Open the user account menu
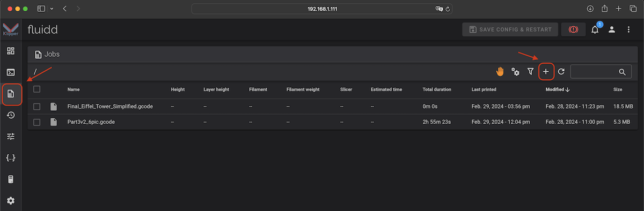644x211 pixels. (x=612, y=29)
